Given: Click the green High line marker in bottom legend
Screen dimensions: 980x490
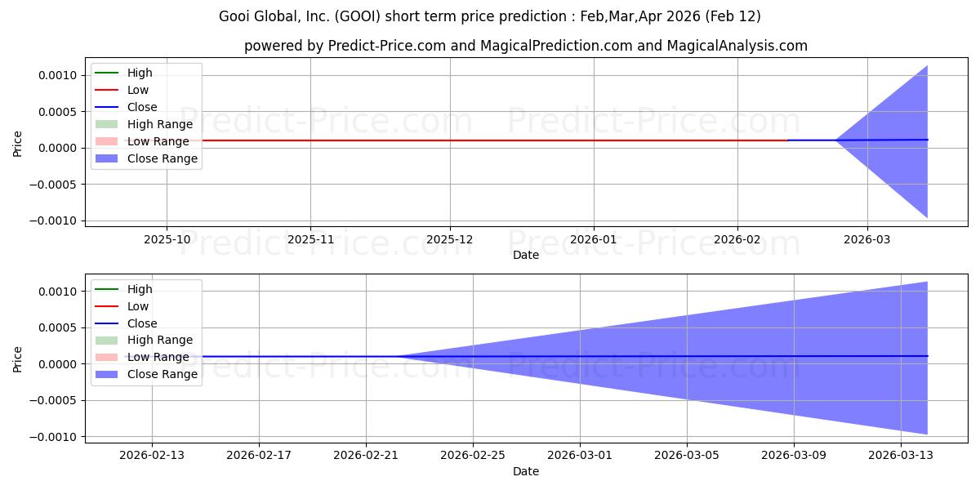Looking at the screenshot, I should coord(107,289).
